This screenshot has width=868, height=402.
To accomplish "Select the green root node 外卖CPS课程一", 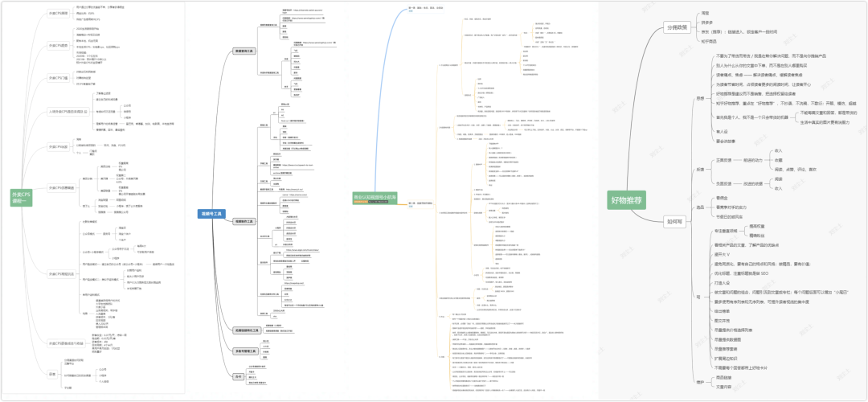I will [x=23, y=198].
